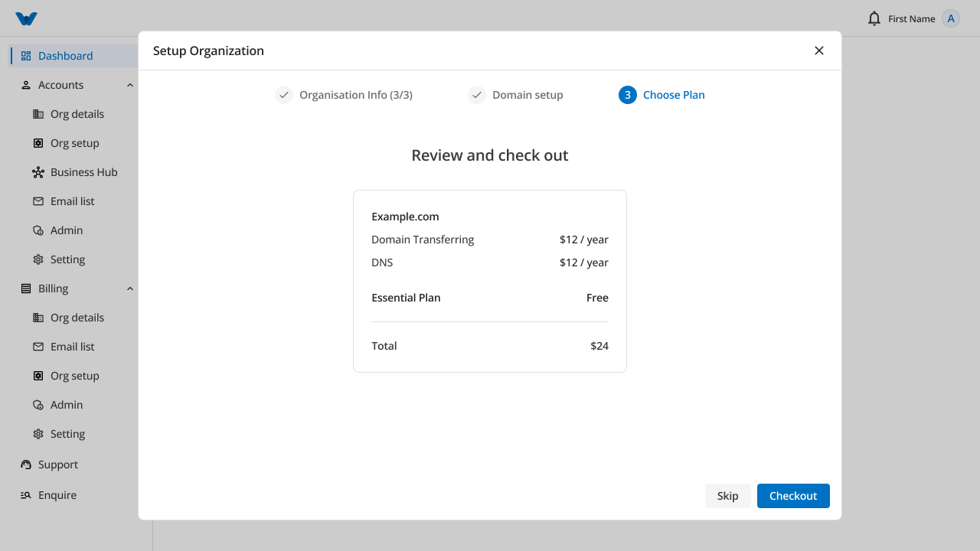Click the blue Checkout button
980x551 pixels.
pos(793,496)
